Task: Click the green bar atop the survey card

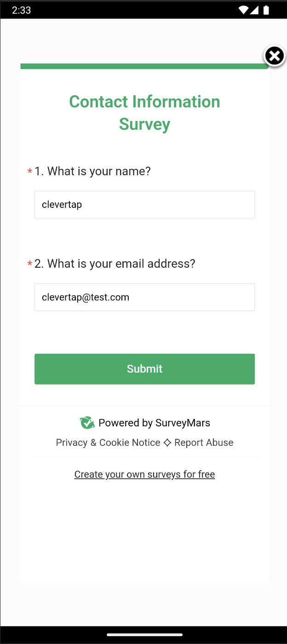Action: 144,66
